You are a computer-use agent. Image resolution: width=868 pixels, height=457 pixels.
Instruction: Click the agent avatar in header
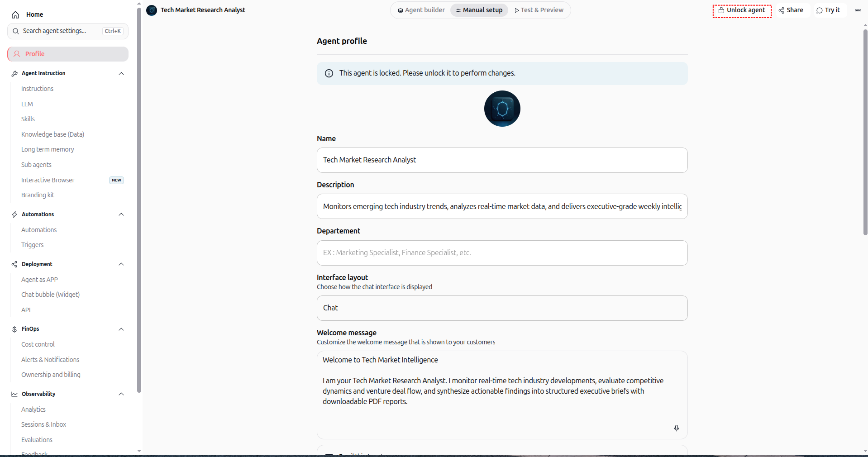click(x=152, y=10)
